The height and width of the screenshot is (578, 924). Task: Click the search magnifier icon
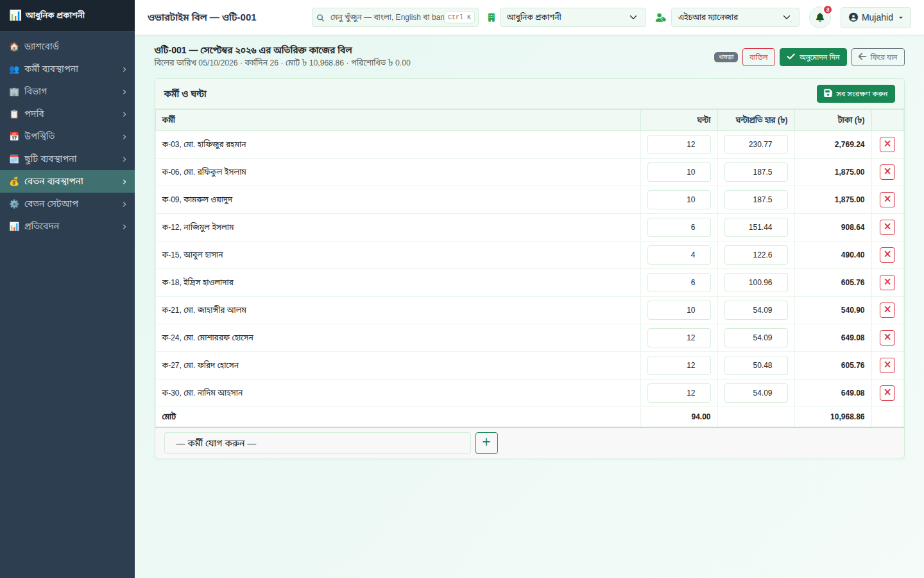click(320, 17)
